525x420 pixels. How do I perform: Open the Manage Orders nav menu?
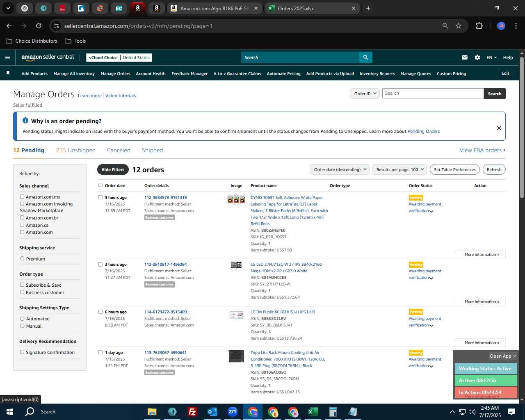click(115, 73)
